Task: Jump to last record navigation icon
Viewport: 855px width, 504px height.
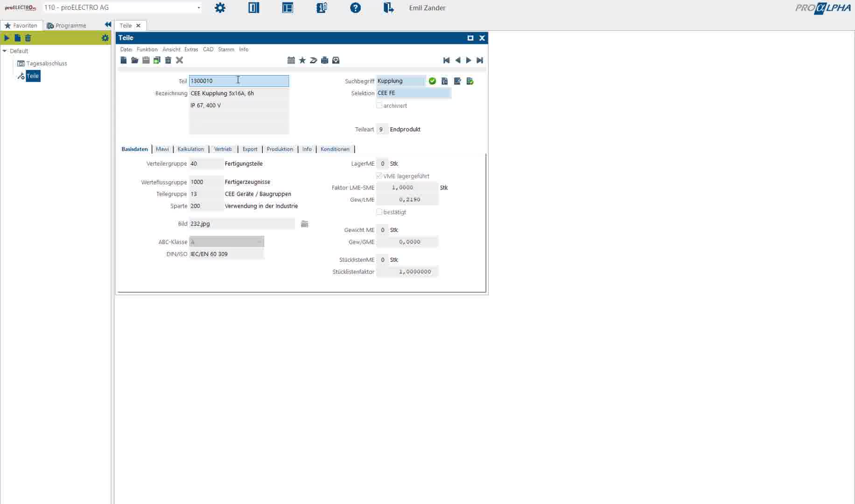Action: point(480,60)
